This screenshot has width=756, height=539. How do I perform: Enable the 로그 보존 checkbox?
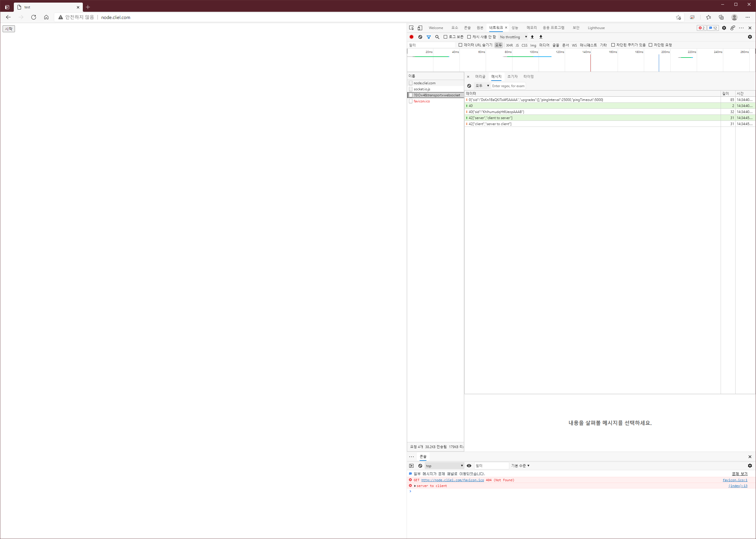click(x=445, y=37)
